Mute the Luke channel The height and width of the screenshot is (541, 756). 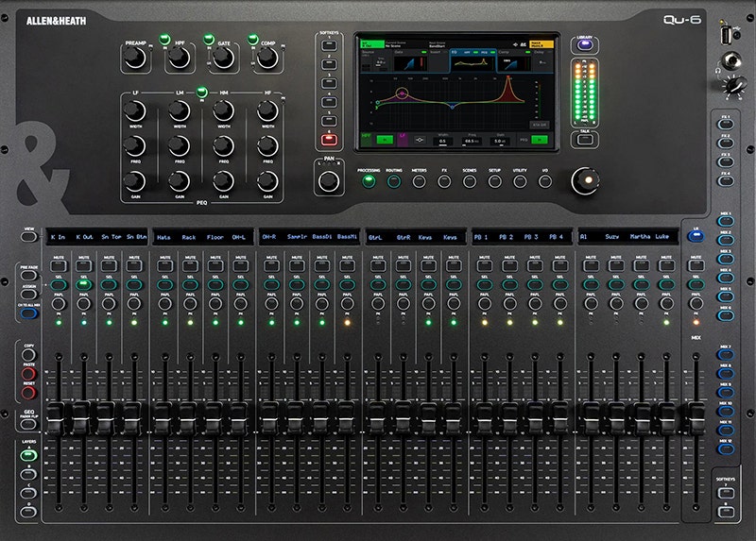[666, 265]
